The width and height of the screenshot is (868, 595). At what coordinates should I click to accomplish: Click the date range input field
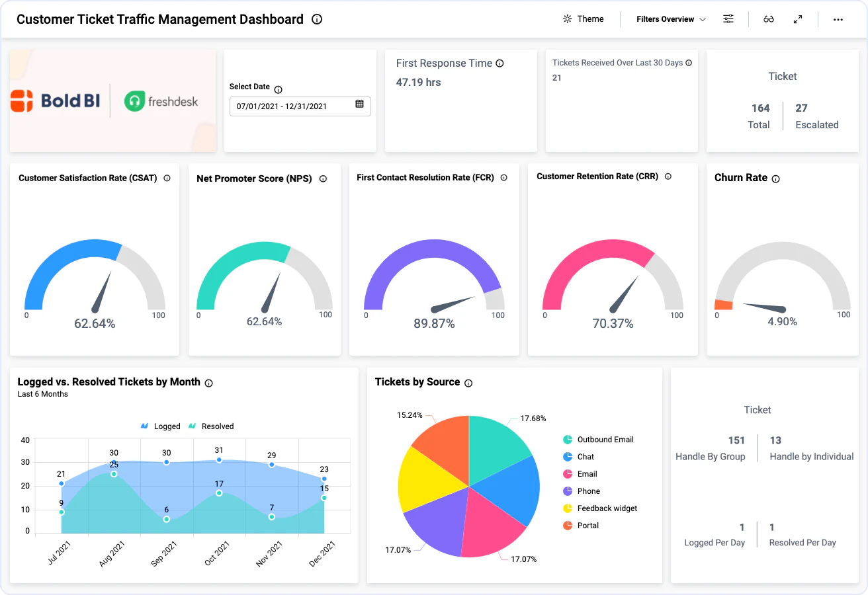(300, 106)
